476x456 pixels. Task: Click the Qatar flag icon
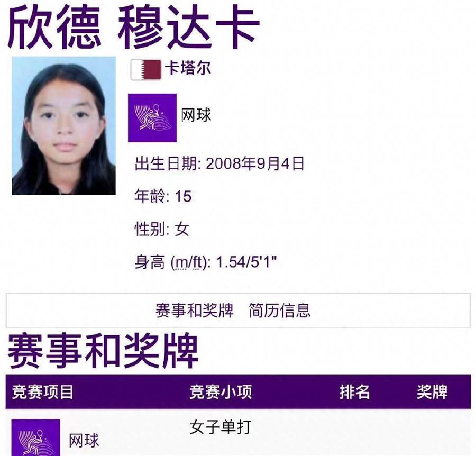click(x=146, y=69)
